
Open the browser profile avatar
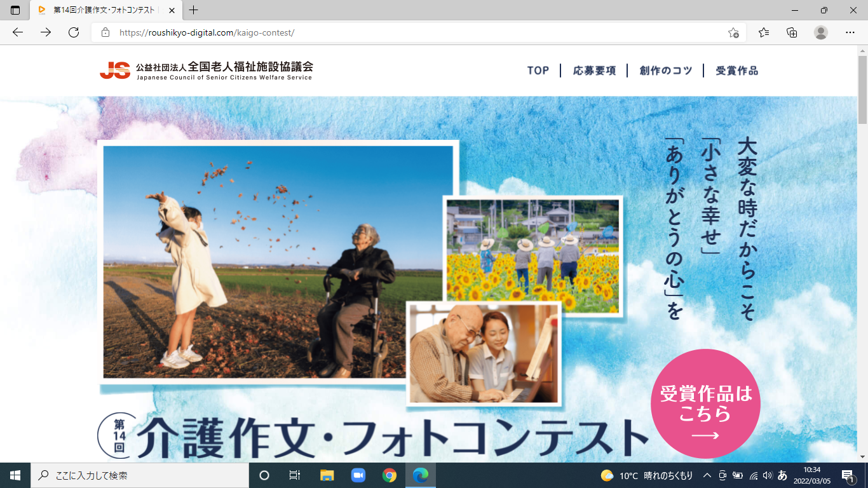coord(821,32)
